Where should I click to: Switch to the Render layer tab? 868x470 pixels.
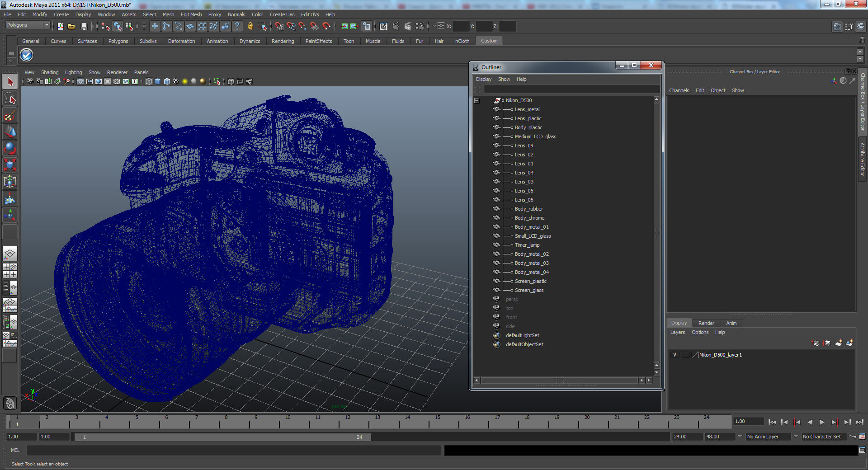point(706,323)
